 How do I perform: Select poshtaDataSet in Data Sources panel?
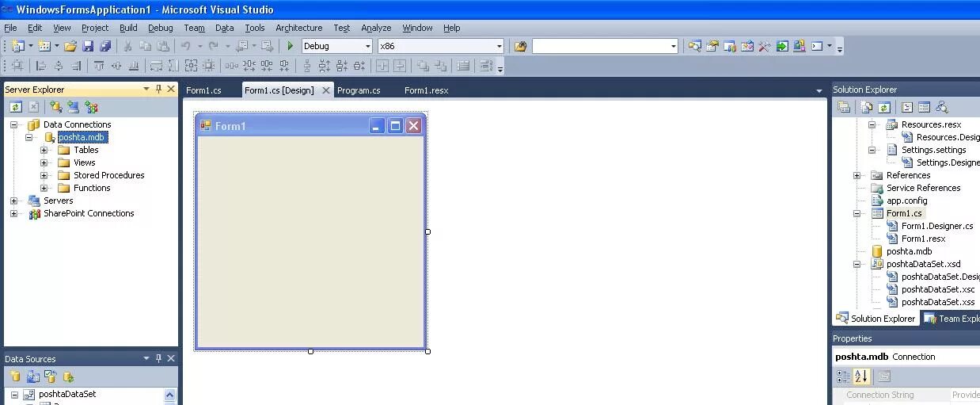[x=67, y=394]
